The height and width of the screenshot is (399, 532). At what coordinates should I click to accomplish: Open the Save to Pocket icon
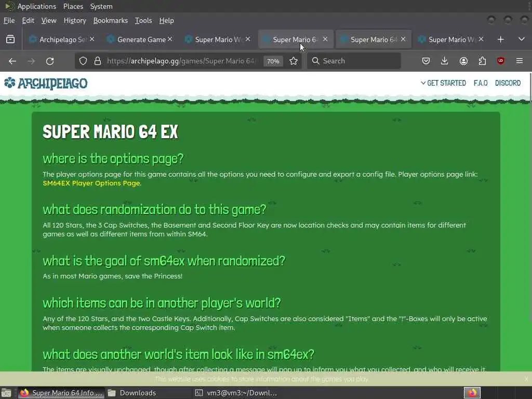426,61
